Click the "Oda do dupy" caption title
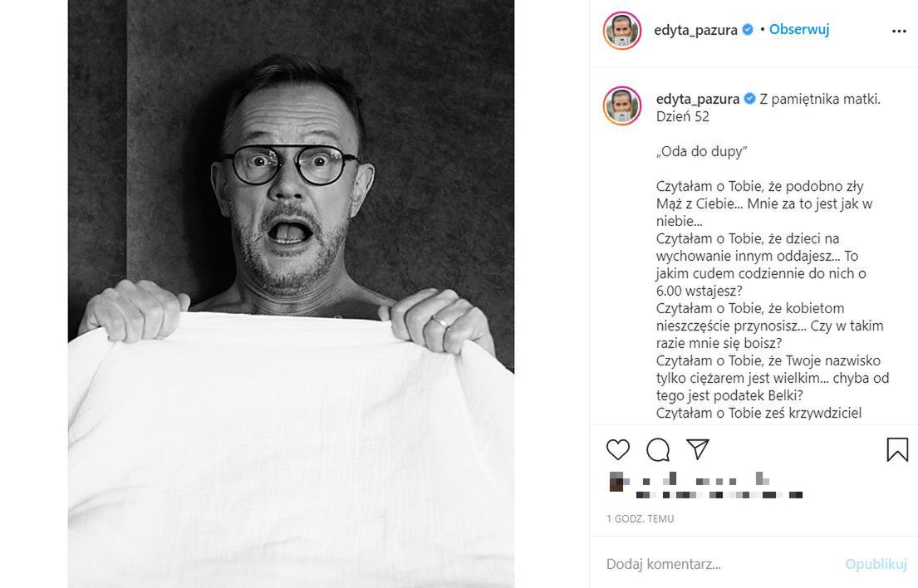This screenshot has width=918, height=588. point(701,152)
